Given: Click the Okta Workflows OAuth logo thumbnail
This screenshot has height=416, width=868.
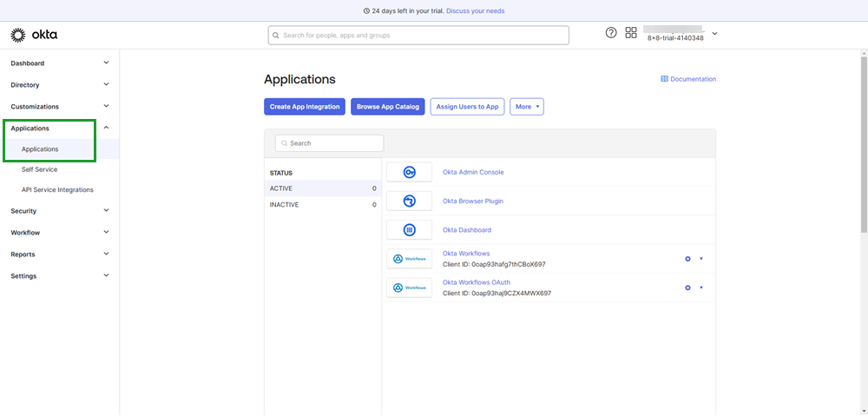Looking at the screenshot, I should tap(409, 287).
